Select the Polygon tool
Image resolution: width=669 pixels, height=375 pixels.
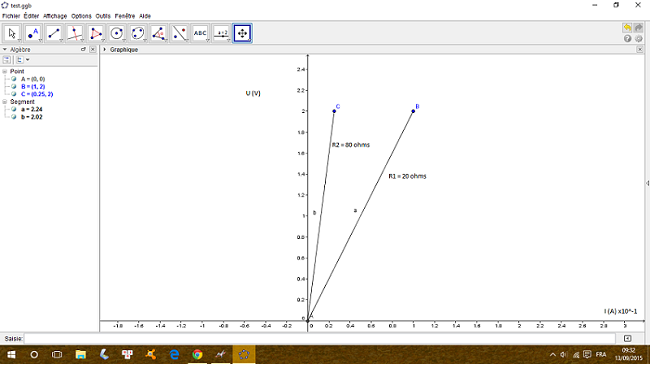tap(96, 33)
